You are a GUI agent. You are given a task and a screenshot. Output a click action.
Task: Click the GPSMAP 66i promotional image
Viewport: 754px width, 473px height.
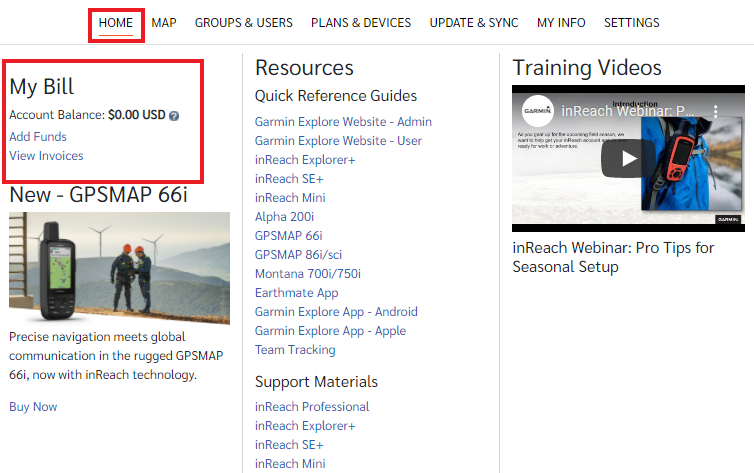coord(119,268)
